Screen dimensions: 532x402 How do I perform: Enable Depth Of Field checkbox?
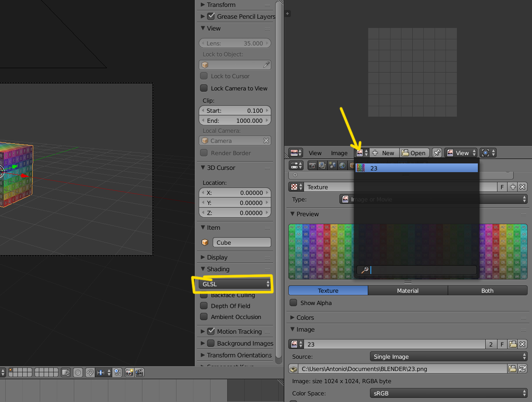[x=204, y=306]
